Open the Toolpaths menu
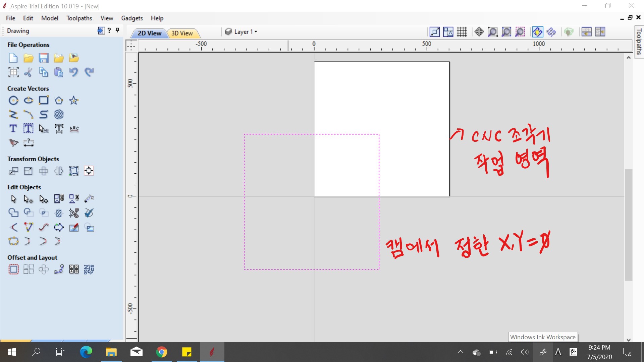 point(79,18)
